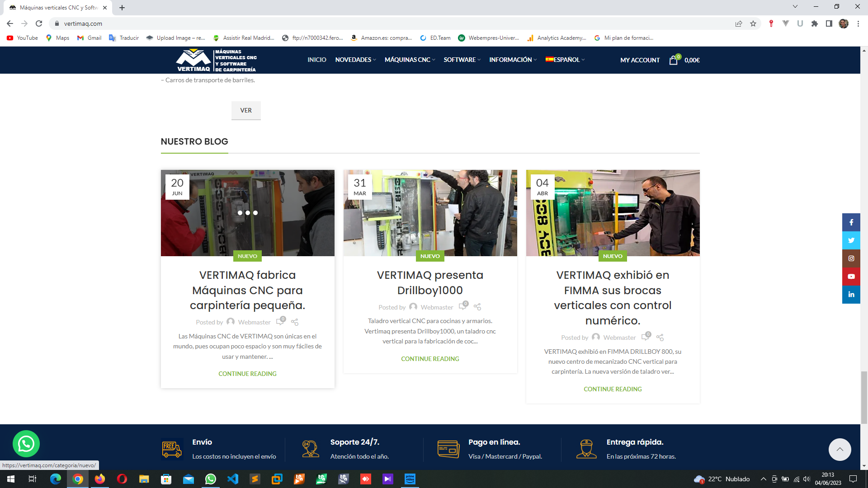The image size is (868, 488).
Task: Open comments for the carpintería pequeña post
Action: 281,321
